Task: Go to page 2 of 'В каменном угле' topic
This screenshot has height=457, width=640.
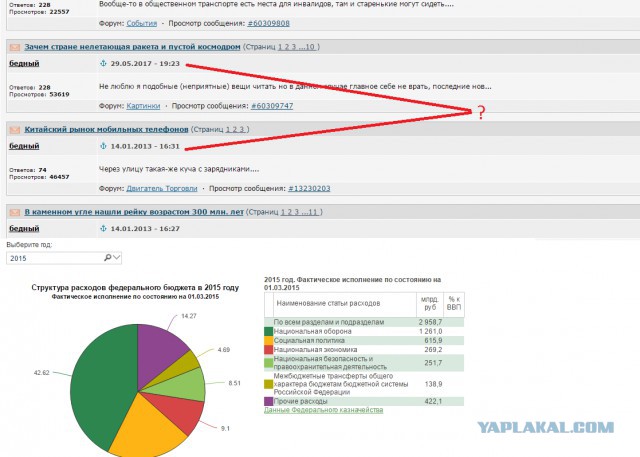Action: (290, 212)
